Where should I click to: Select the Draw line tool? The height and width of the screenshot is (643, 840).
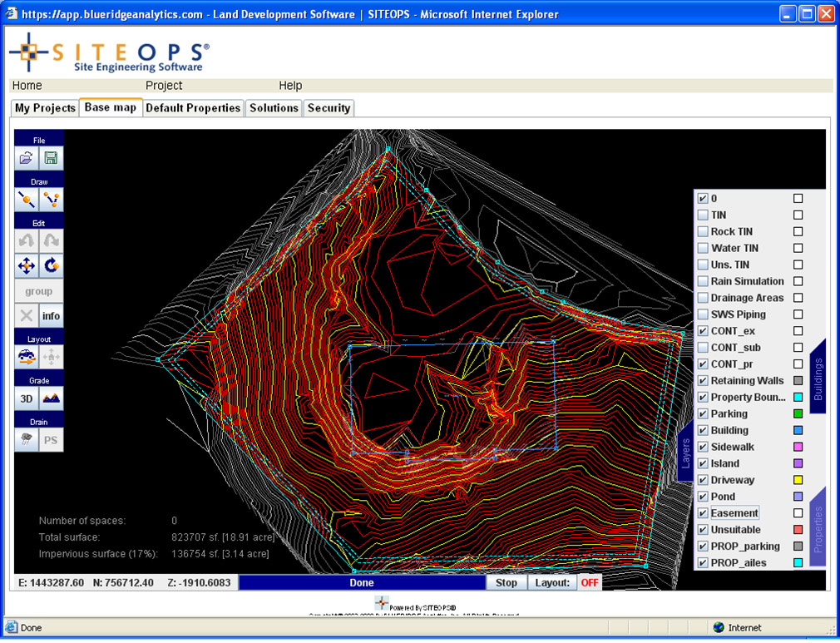(27, 200)
